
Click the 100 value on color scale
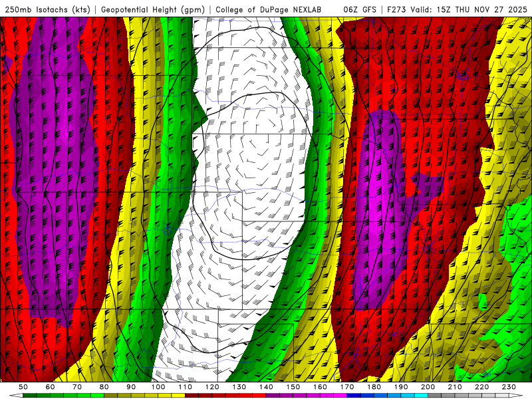point(158,387)
